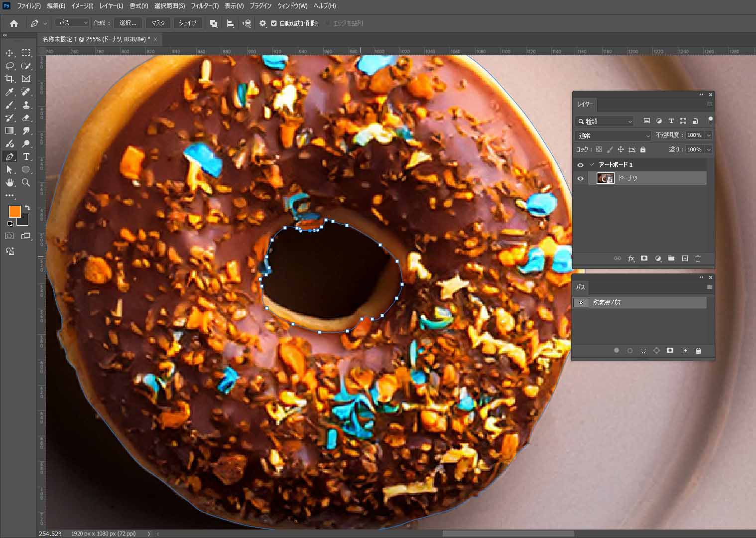756x538 pixels.
Task: Select the Eyedropper tool
Action: coord(9,92)
